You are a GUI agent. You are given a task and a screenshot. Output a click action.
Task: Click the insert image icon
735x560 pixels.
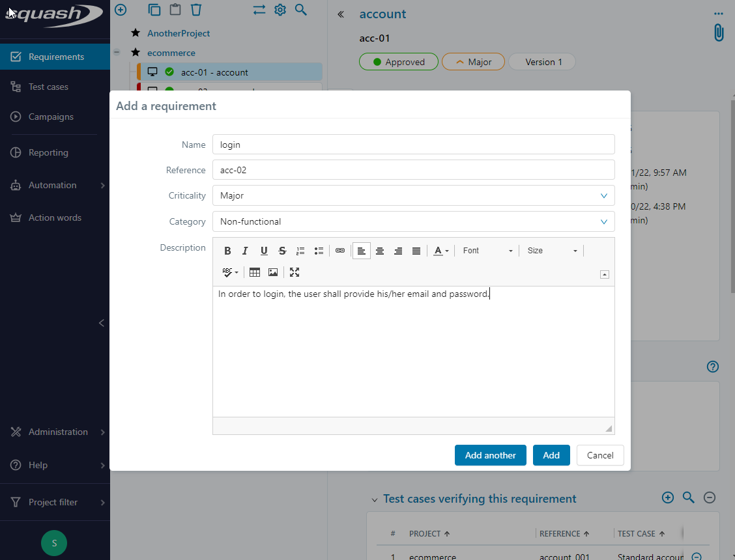click(273, 272)
